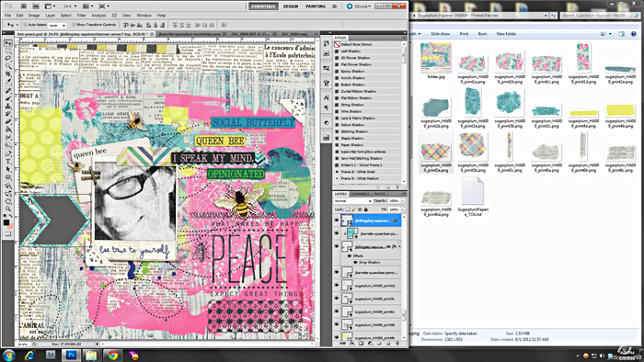This screenshot has height=362, width=644.
Task: Hide the sugarplum_HA009_print1d layer
Action: [x=337, y=286]
